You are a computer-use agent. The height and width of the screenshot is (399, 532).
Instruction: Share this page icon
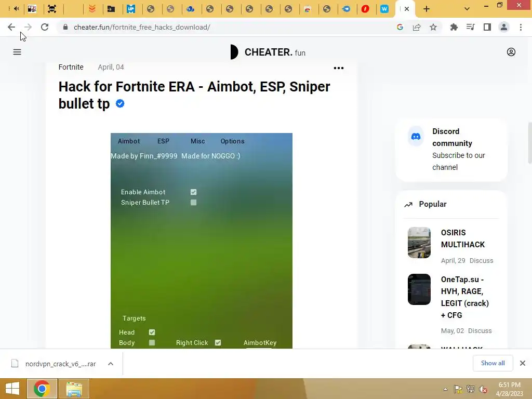click(417, 27)
